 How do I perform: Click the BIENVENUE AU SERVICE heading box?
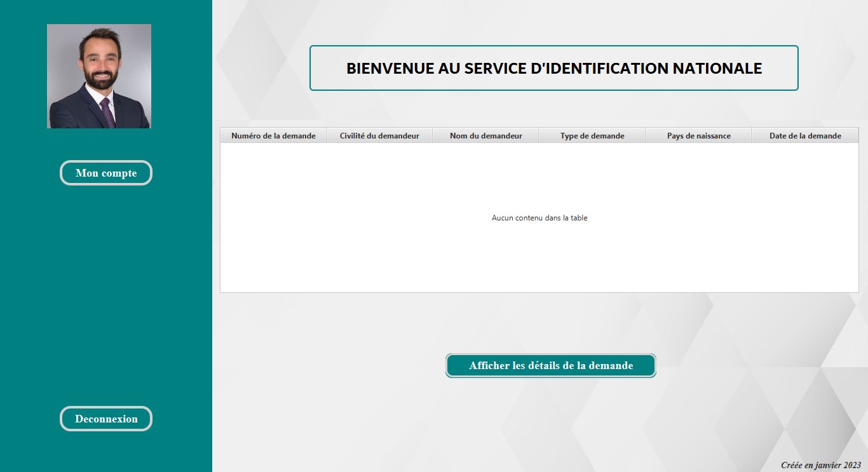coord(553,68)
